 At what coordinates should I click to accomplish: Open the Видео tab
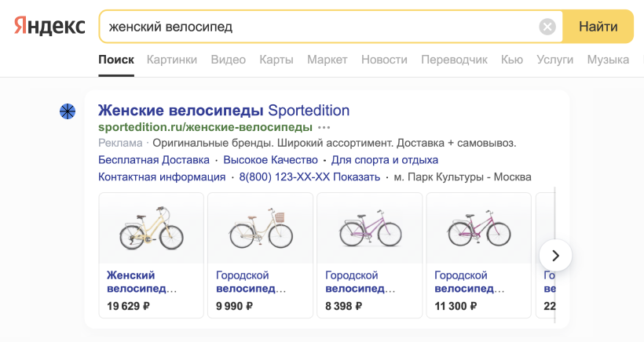pos(228,60)
